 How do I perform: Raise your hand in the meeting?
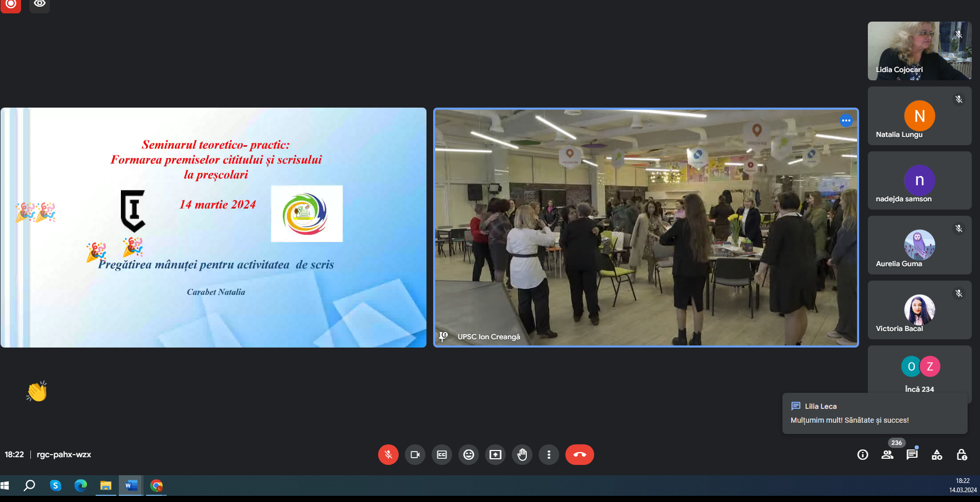click(x=522, y=455)
